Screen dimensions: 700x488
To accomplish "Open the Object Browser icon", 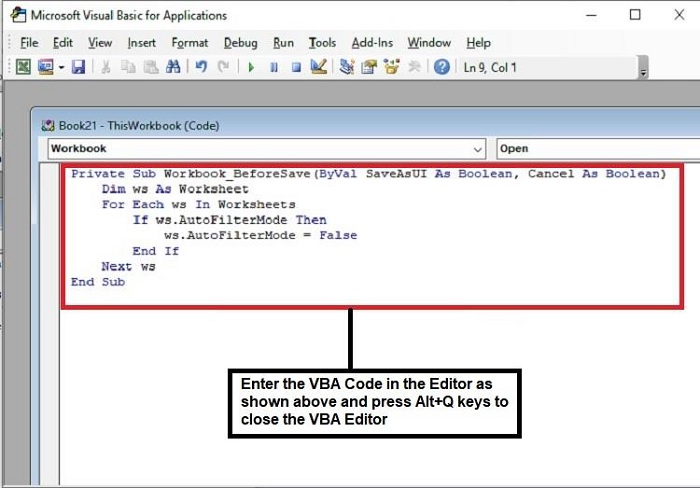I will coord(392,67).
